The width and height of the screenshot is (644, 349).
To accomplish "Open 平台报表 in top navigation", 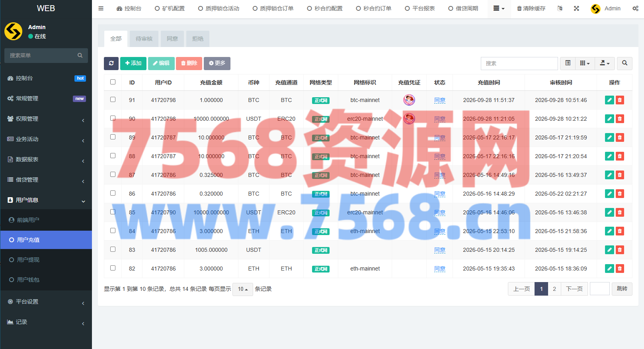I will point(420,8).
